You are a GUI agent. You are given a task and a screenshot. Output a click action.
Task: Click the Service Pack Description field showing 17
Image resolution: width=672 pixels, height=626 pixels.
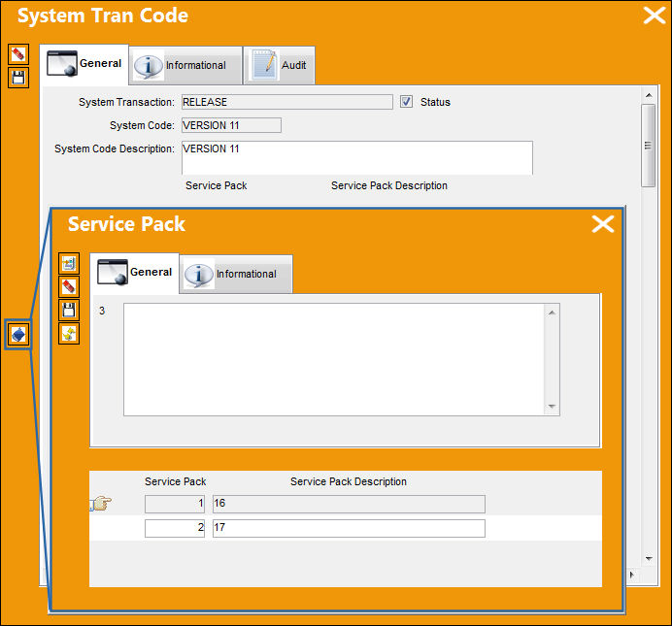[349, 528]
